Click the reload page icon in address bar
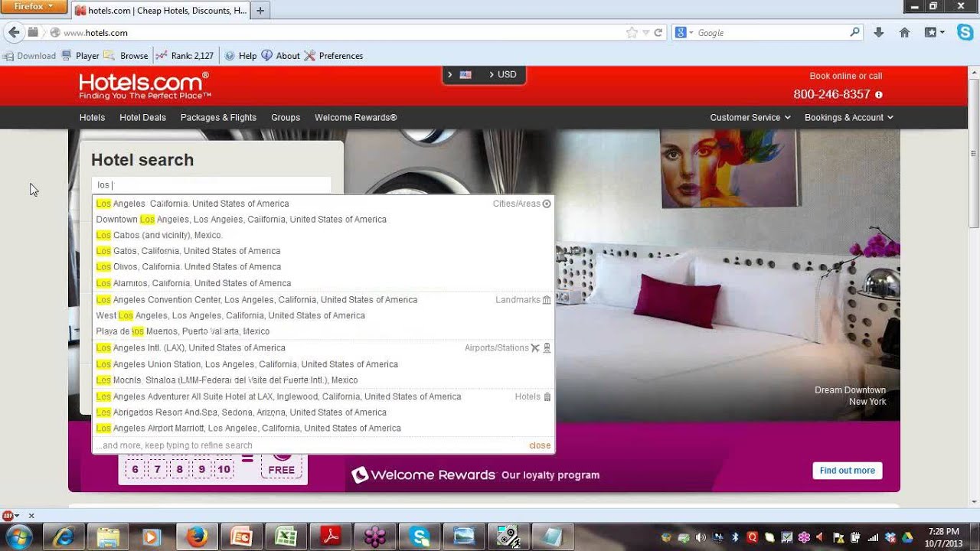The height and width of the screenshot is (551, 980). (658, 33)
